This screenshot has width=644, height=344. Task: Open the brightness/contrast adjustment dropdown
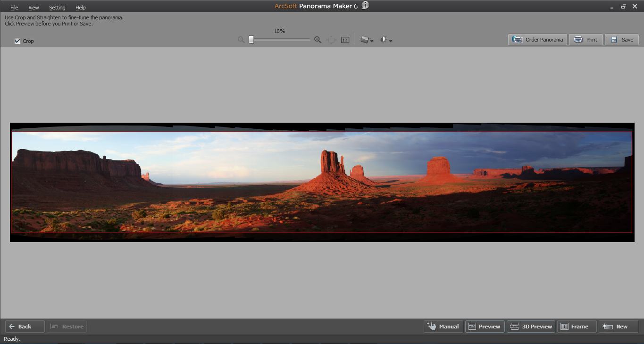(x=386, y=40)
